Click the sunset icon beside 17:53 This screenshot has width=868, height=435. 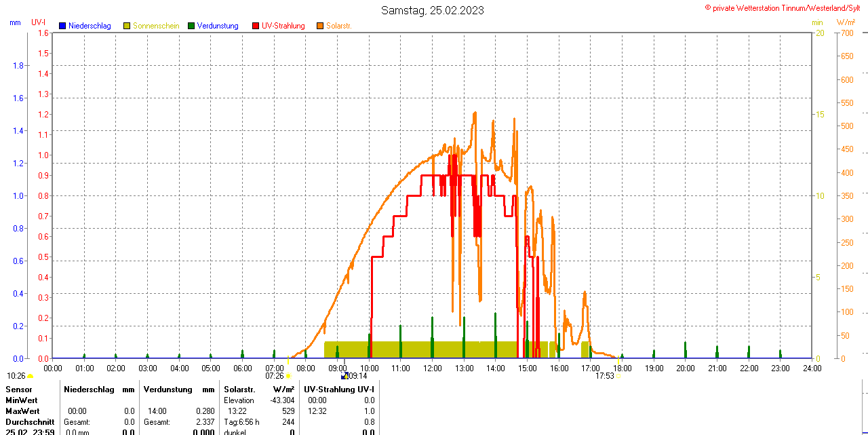pos(618,376)
